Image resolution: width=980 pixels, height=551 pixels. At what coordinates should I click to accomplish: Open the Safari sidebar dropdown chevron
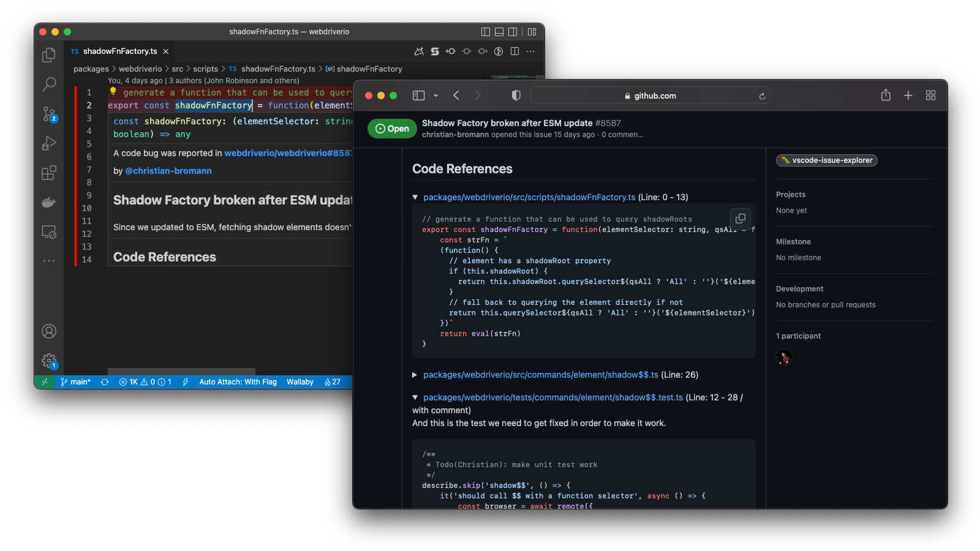click(x=435, y=96)
